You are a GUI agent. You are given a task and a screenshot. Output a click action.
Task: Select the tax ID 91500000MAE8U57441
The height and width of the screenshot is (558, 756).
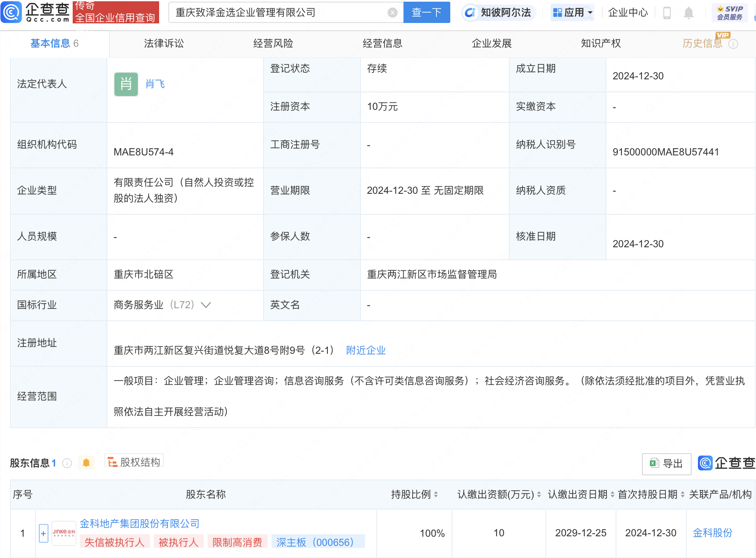pyautogui.click(x=666, y=152)
